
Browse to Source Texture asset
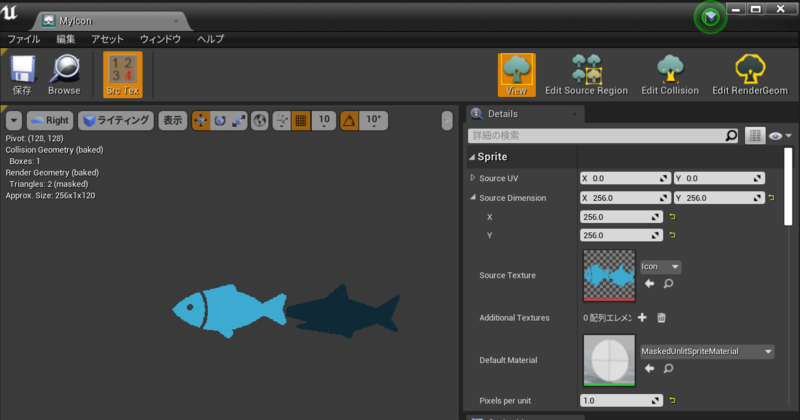[x=668, y=284]
